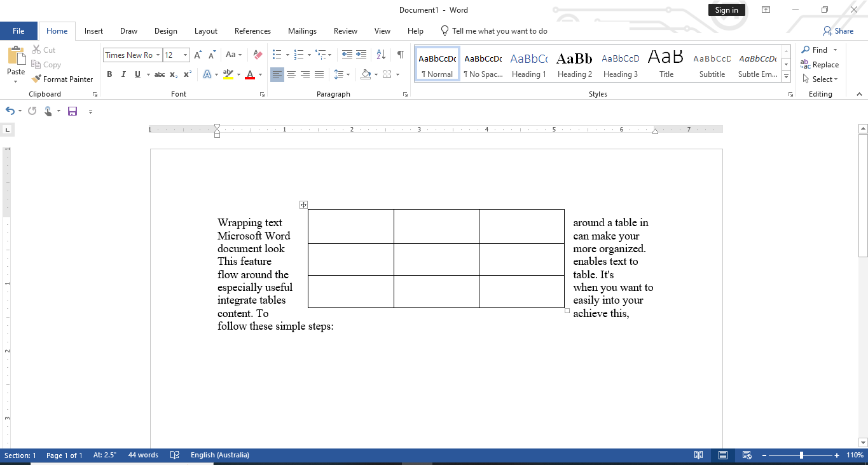Expand the text highlight color options
This screenshot has width=868, height=465.
tap(239, 74)
